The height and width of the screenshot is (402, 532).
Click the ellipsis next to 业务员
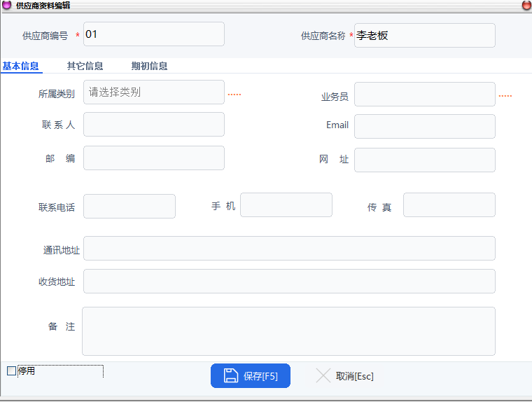click(505, 95)
